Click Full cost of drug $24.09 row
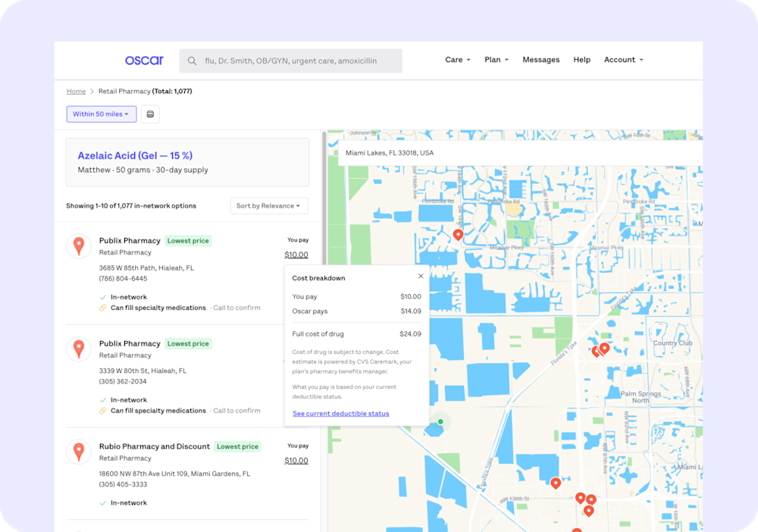Screen dimensions: 758x532 click(356, 334)
